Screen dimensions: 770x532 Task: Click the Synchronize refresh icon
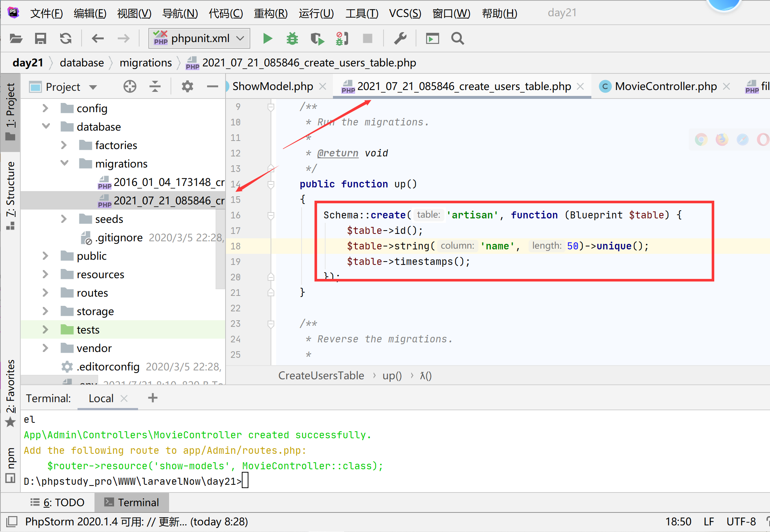(x=66, y=38)
